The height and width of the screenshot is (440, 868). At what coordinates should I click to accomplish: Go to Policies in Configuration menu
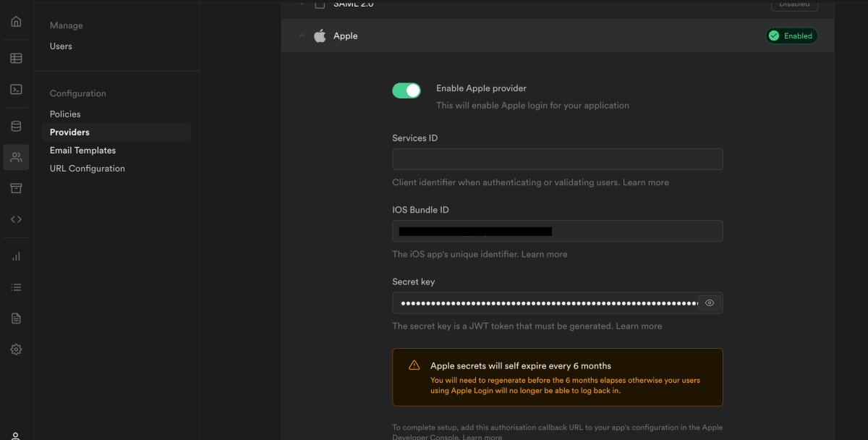point(65,114)
